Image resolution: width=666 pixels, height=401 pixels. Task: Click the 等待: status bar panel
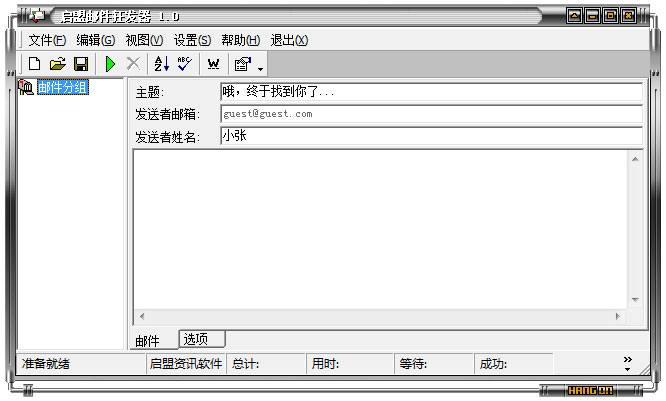434,364
